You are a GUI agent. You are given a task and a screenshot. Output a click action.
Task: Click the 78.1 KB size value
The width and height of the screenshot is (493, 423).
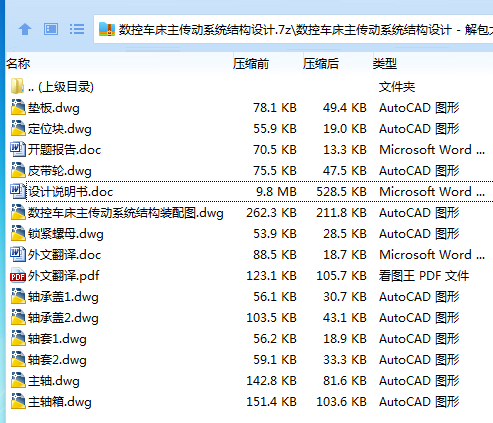pos(275,108)
